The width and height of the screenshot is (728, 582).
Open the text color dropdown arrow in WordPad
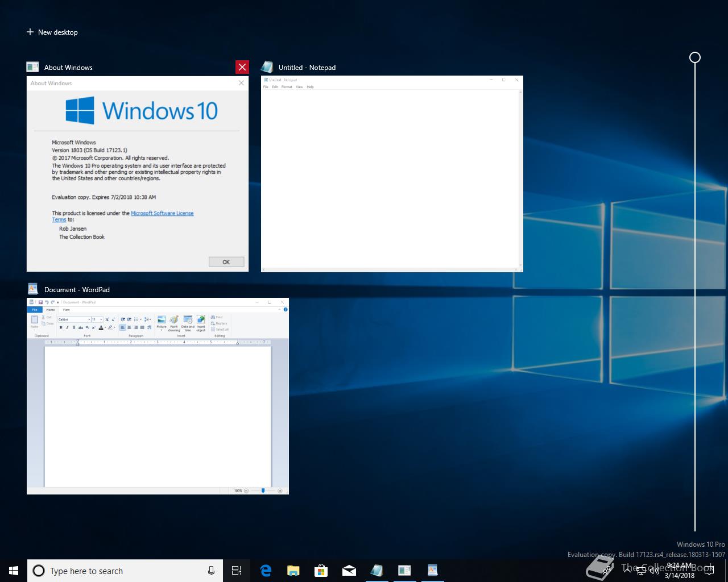pos(105,327)
